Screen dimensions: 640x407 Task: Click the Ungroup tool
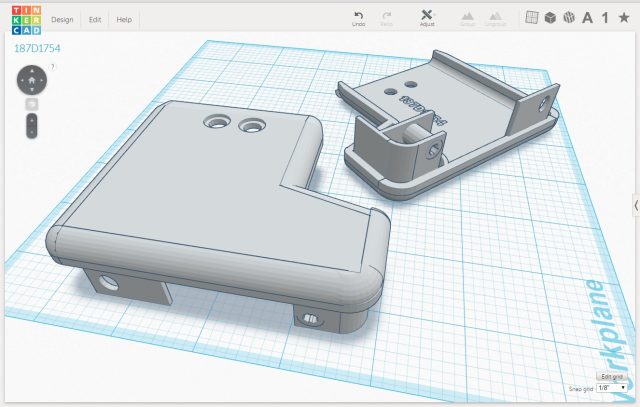495,19
